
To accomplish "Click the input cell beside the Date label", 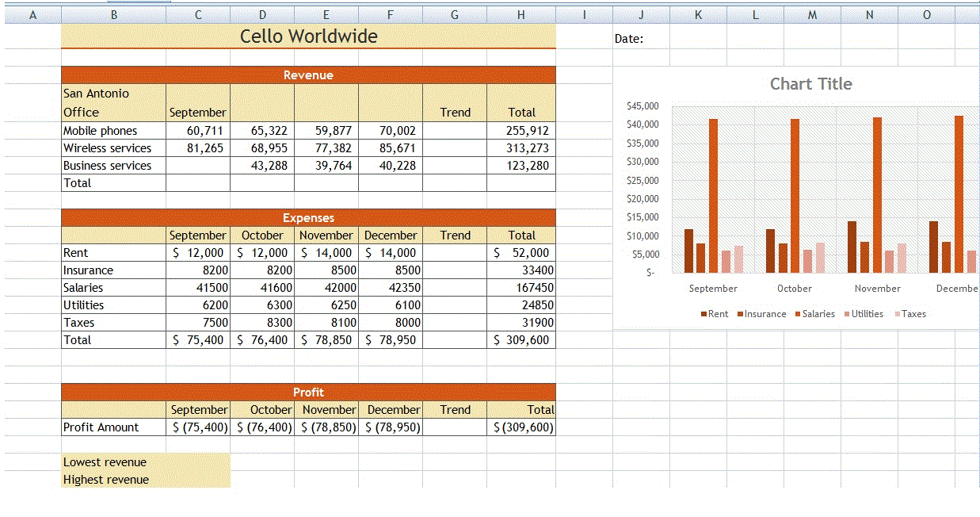I will pos(697,36).
